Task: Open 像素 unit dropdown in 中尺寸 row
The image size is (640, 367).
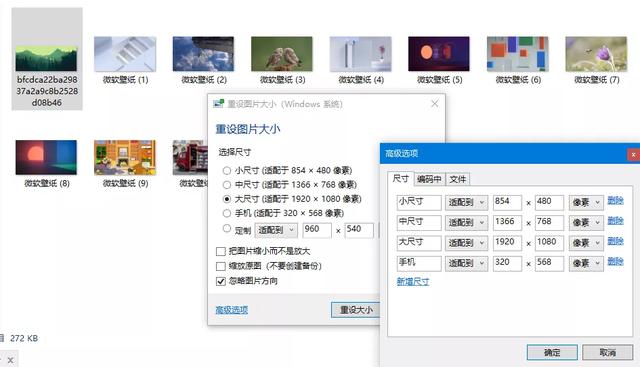Action: click(x=586, y=223)
